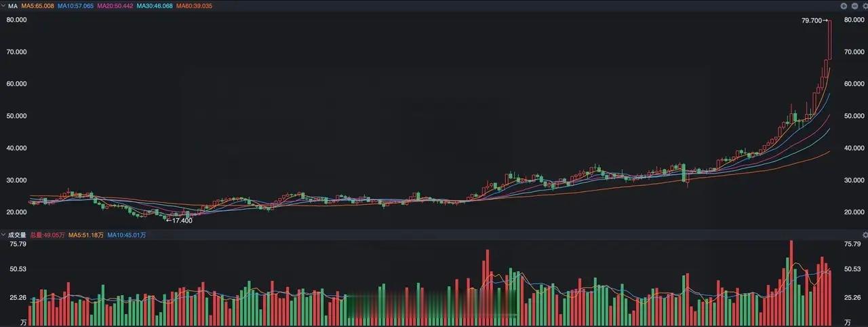This screenshot has width=868, height=327.
Task: Click right axis label 40.000
Action: 854,148
